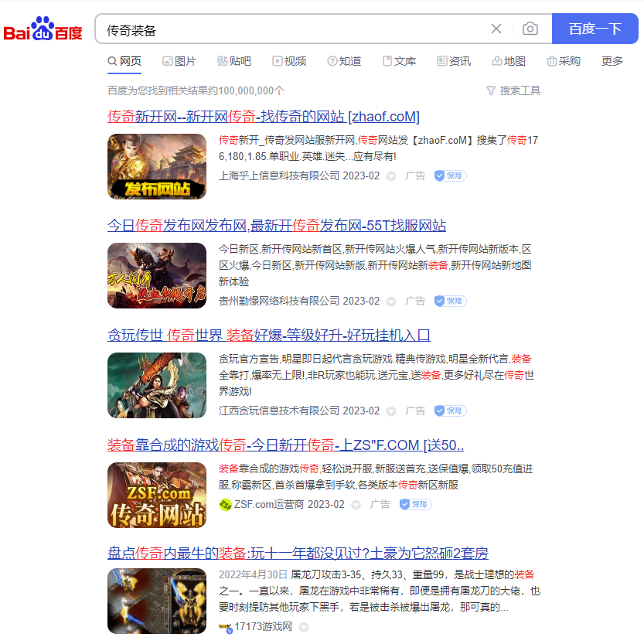Screen dimensions: 644x644
Task: Click 广告 label on 上海乎上 result
Action: click(x=415, y=175)
